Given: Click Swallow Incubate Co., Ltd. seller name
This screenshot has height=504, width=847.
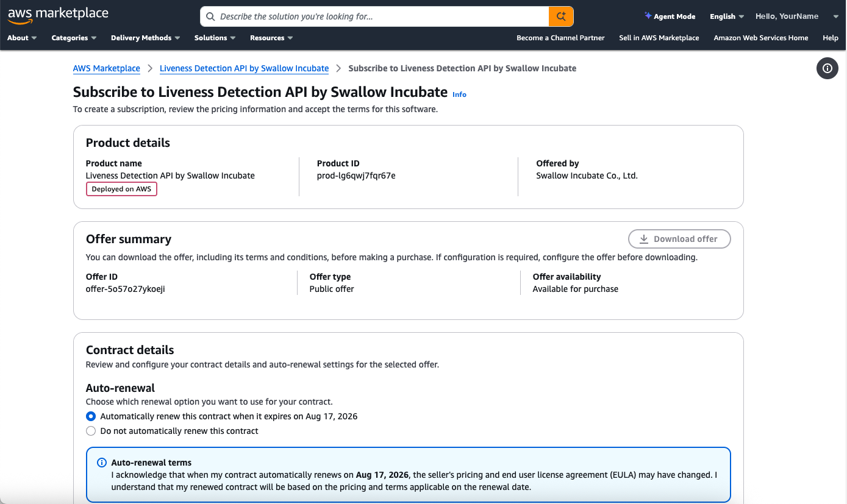Looking at the screenshot, I should (x=587, y=176).
